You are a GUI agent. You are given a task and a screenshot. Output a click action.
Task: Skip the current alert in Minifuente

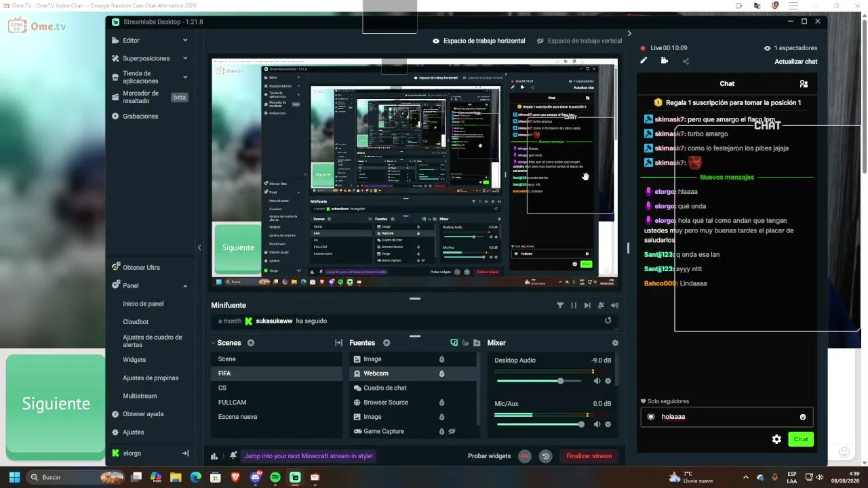(587, 306)
